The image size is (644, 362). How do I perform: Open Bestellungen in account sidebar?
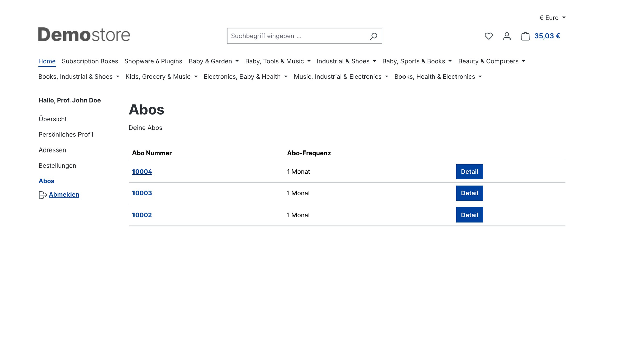point(57,166)
